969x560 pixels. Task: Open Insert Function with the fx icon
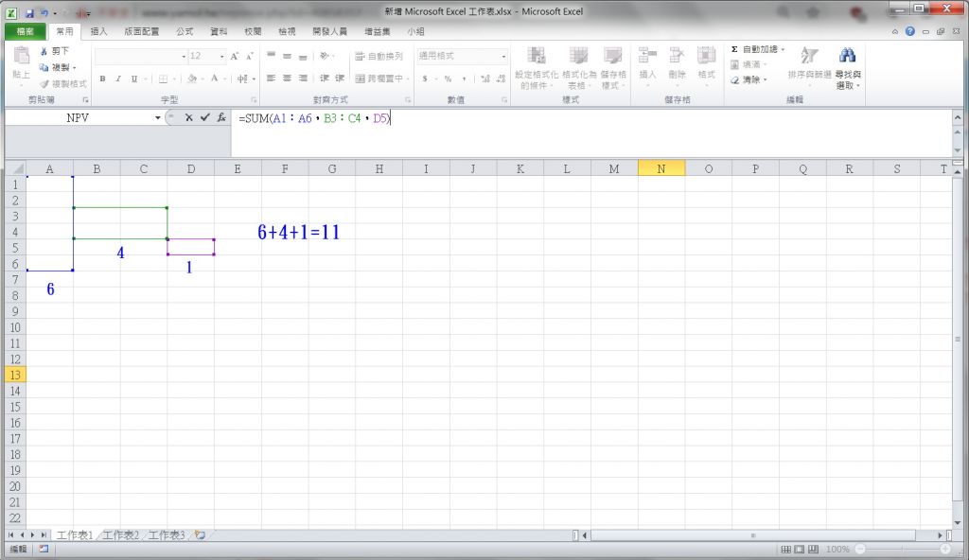pyautogui.click(x=220, y=118)
